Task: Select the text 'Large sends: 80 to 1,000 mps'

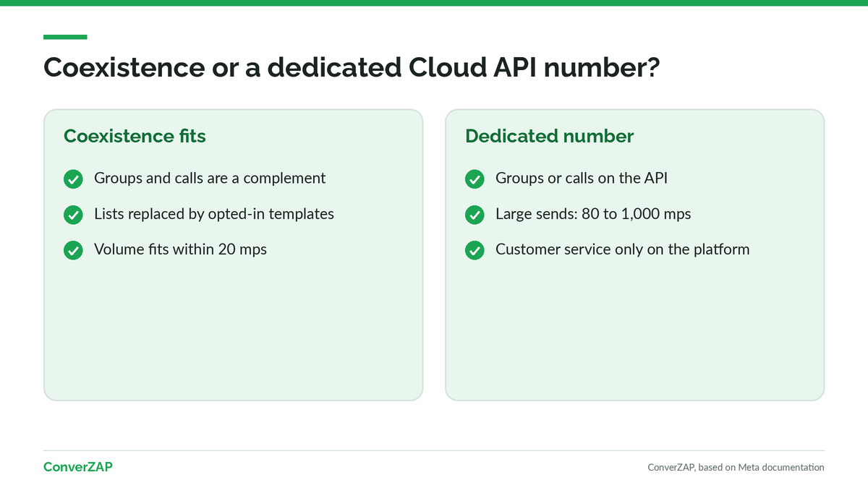Action: [x=593, y=214]
